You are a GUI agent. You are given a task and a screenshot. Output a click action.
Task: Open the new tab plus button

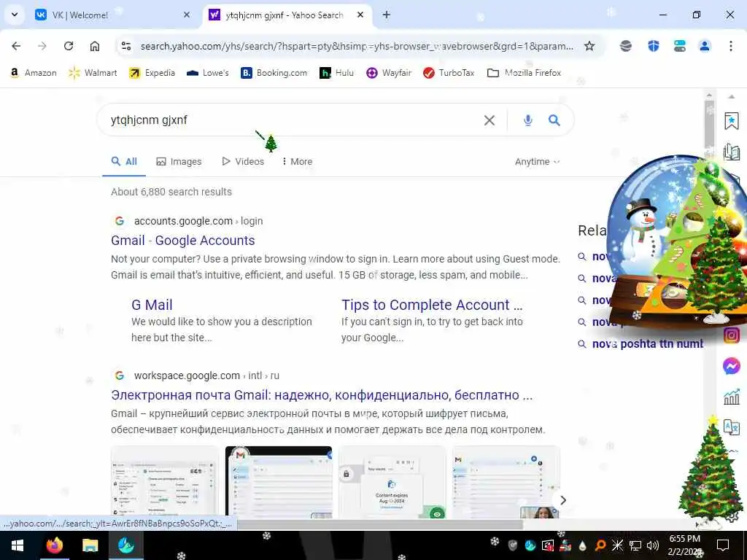coord(387,15)
